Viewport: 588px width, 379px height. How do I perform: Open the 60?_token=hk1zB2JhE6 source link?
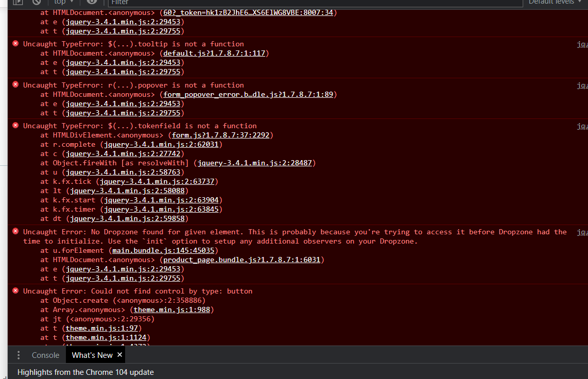tap(248, 12)
